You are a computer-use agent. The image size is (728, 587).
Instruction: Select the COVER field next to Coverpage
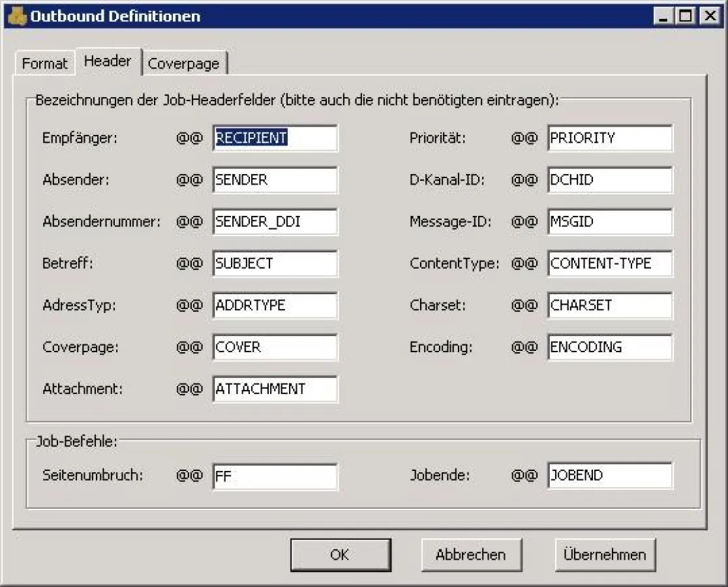(274, 347)
